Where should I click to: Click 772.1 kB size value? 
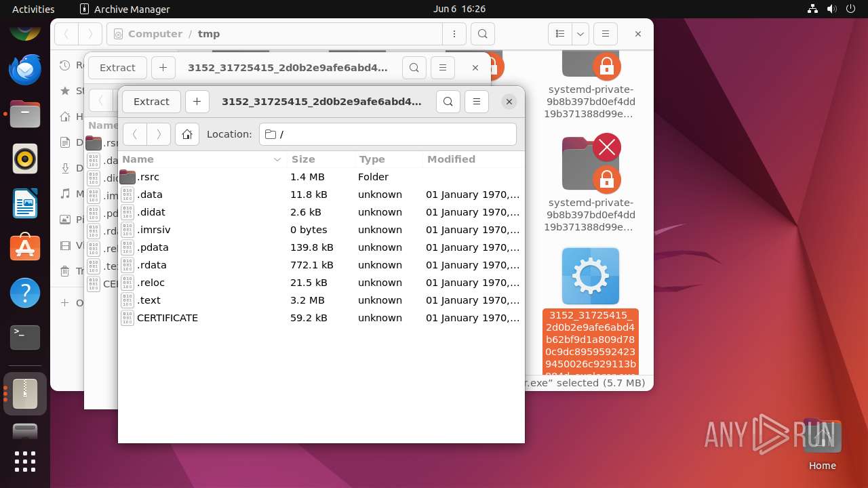312,265
